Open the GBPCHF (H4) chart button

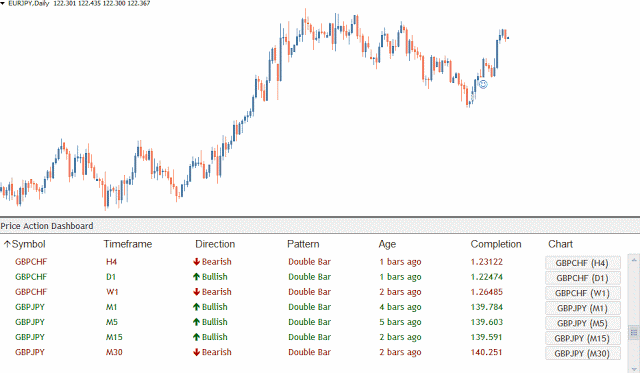(x=582, y=263)
